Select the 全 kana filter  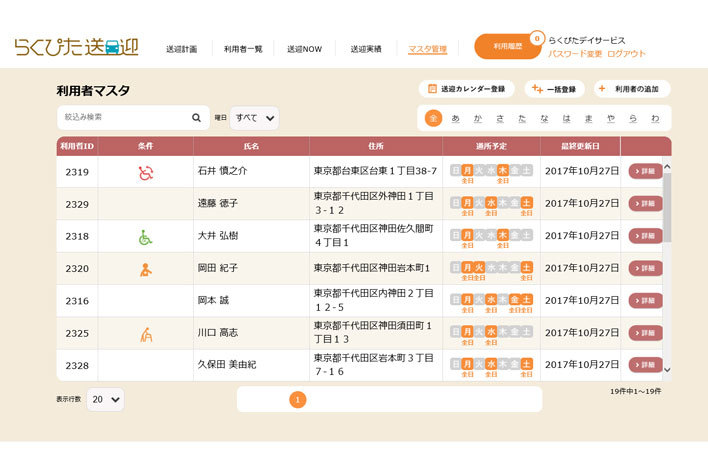coord(433,118)
